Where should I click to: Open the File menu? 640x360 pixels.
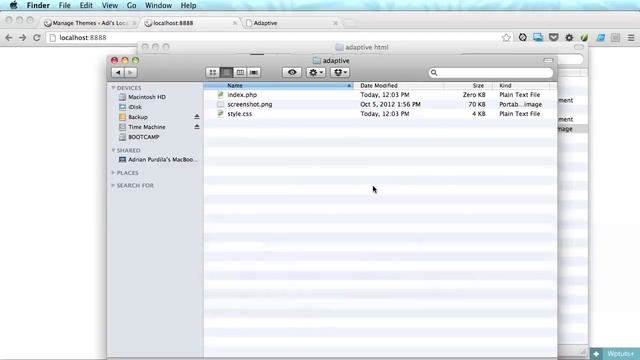pos(64,5)
